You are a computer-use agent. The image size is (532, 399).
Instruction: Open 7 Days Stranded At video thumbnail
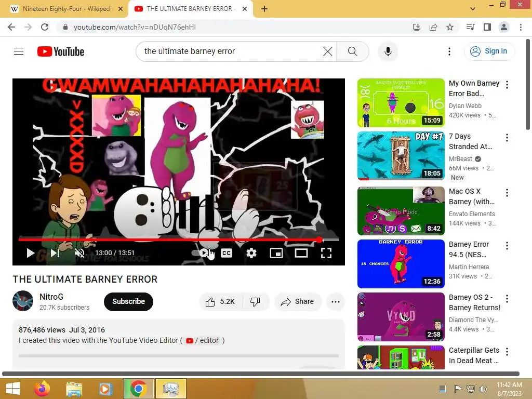(x=401, y=156)
